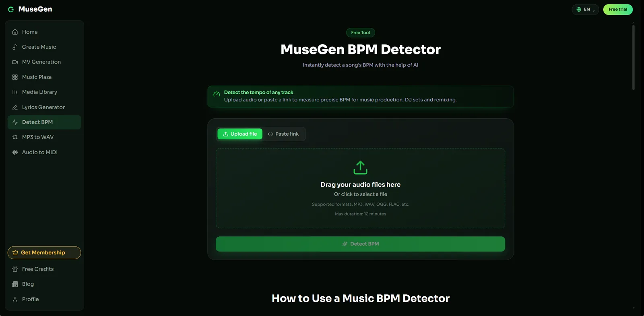Open the EN language dropdown
Screen dimensions: 644x316
coord(585,9)
